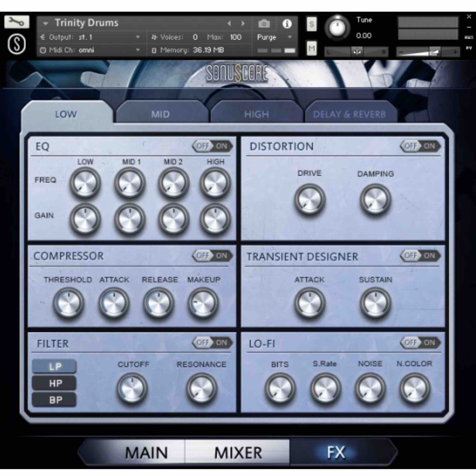Click the EQ HIGH gain knob
The height and width of the screenshot is (476, 476).
[x=215, y=219]
